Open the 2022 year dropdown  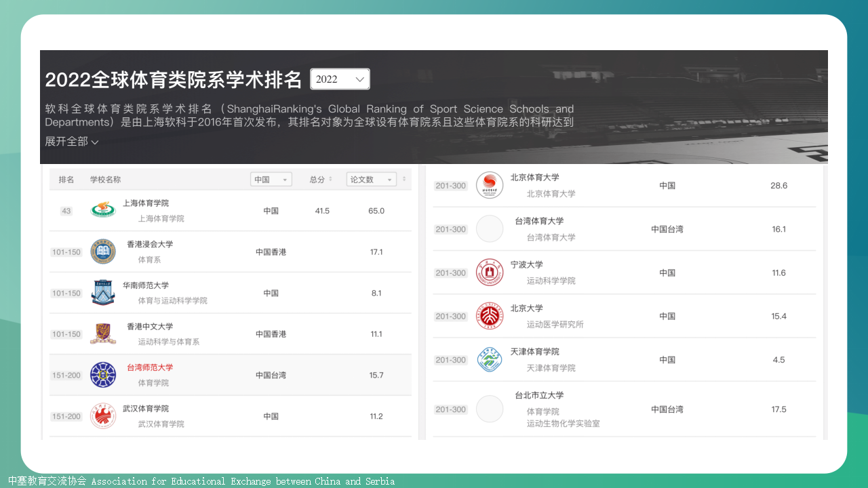[x=340, y=79]
